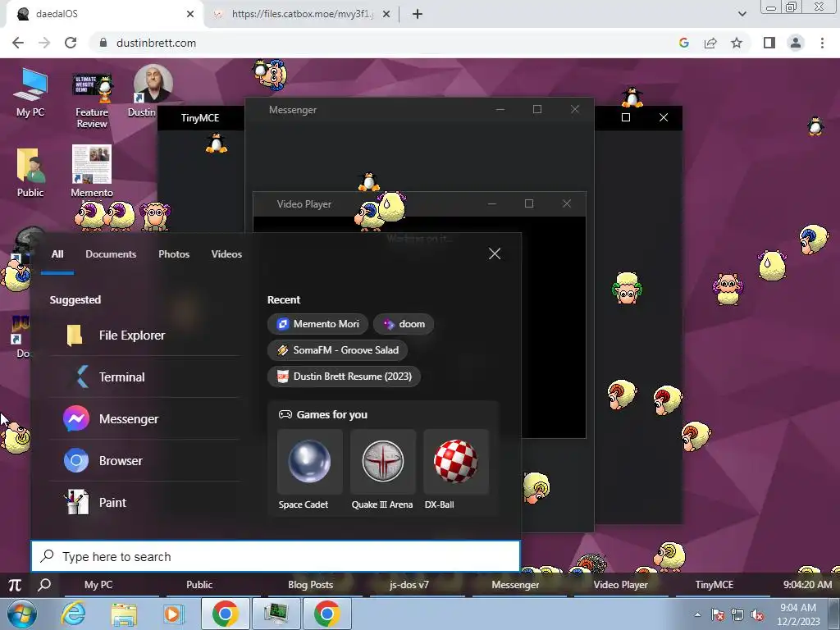Maximize the TinyMCE window

[x=626, y=118]
